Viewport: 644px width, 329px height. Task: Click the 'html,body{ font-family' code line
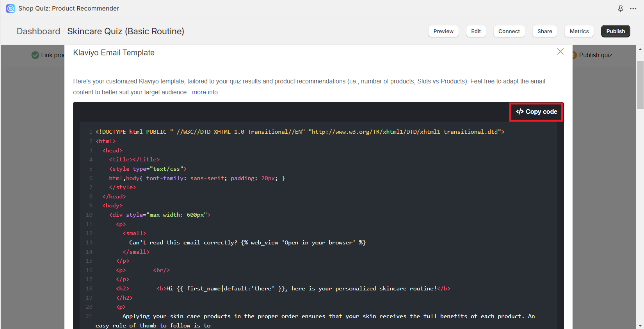coord(197,178)
